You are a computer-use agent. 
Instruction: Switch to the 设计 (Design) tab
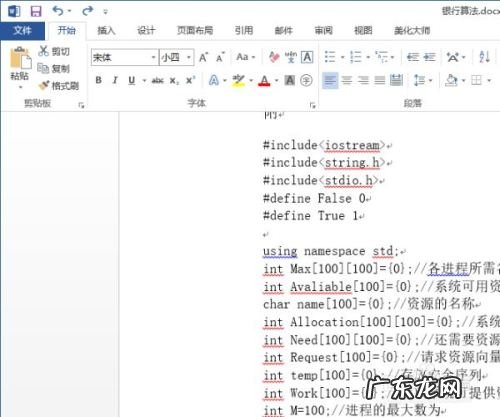(x=146, y=31)
